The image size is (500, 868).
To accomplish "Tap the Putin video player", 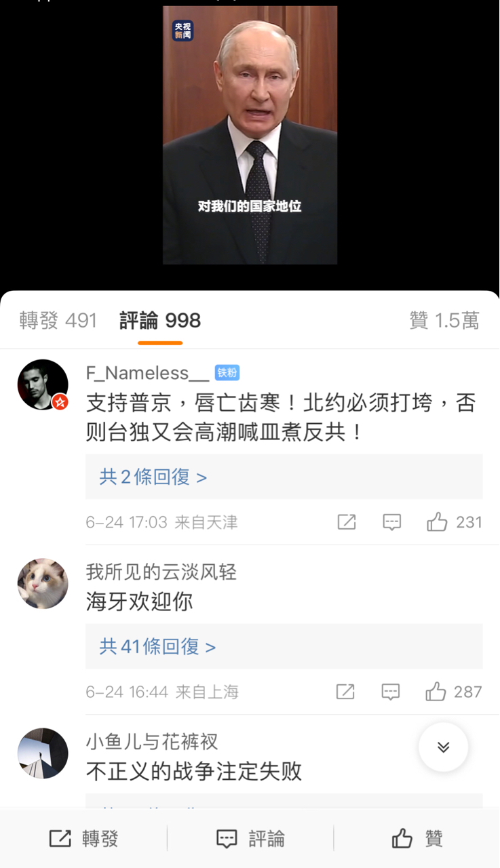I will [250, 135].
